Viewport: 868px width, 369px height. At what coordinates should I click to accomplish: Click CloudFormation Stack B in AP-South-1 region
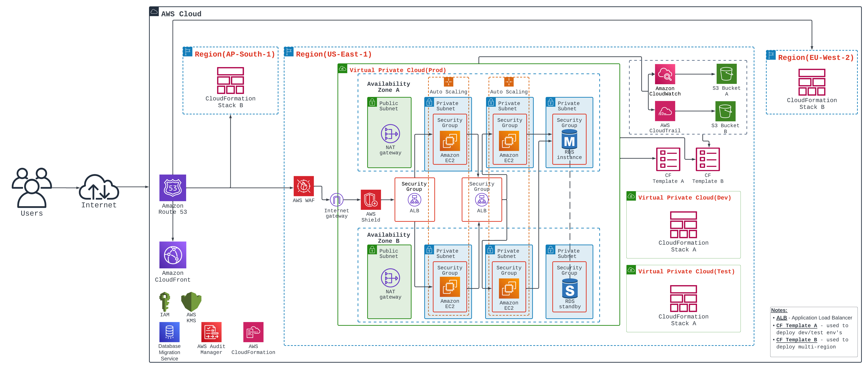coord(230,81)
